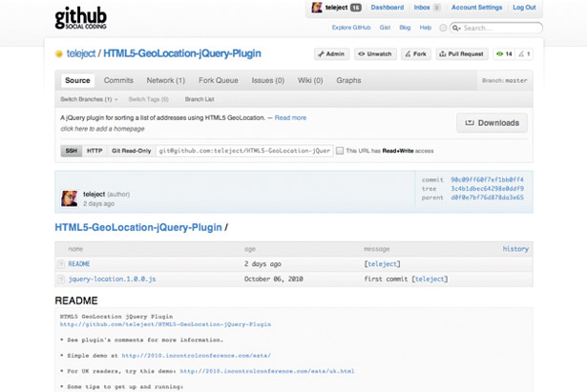Open the github.com repo URL in README
587x392 pixels.
coord(165,324)
